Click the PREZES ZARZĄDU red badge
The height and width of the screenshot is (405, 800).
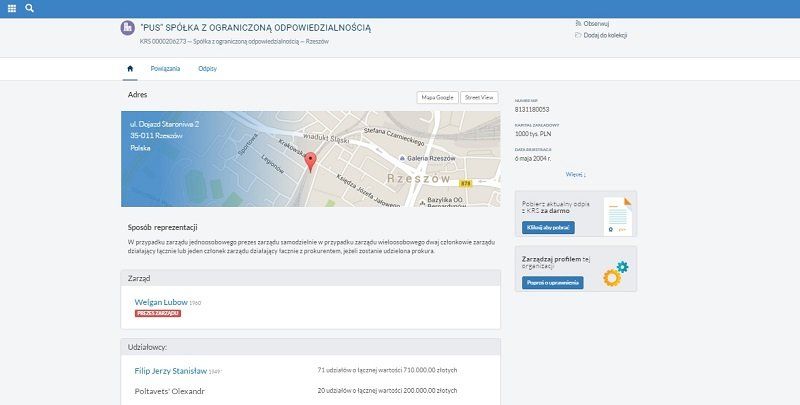(x=158, y=313)
